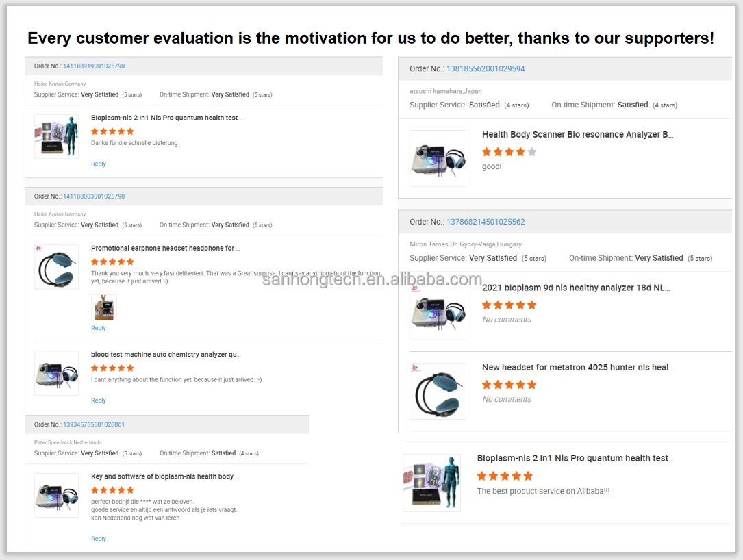The width and height of the screenshot is (743, 560).
Task: Click New headset for metatron product image
Action: pos(438,391)
